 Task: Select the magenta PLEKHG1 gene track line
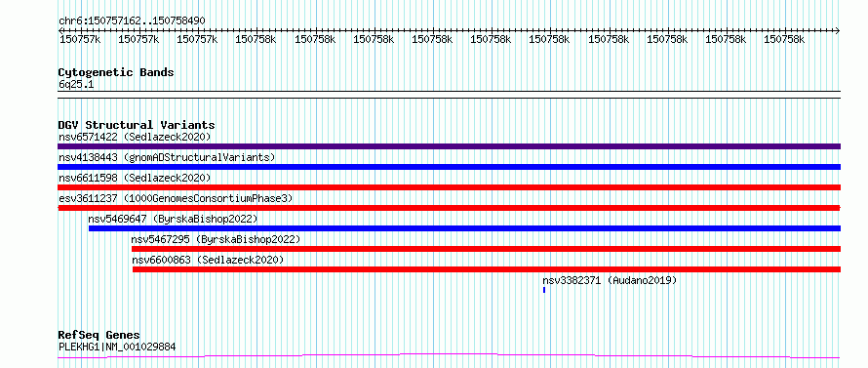click(x=449, y=356)
